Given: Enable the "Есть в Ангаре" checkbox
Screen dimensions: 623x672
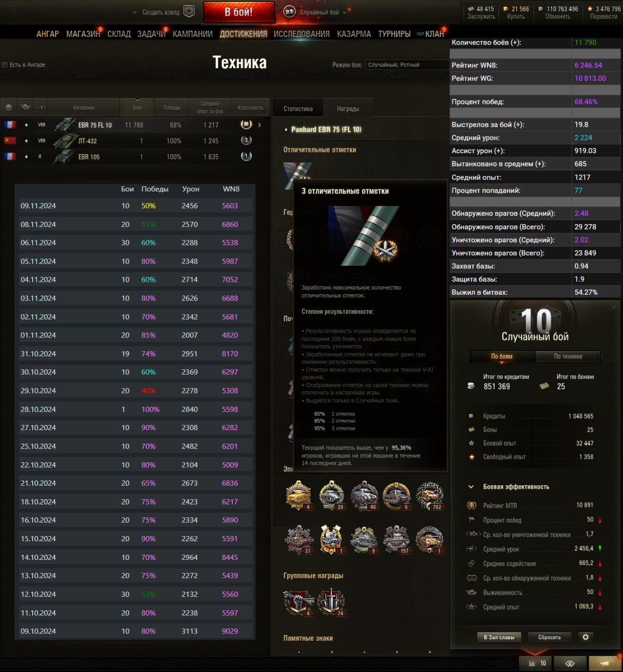Looking at the screenshot, I should (x=5, y=65).
